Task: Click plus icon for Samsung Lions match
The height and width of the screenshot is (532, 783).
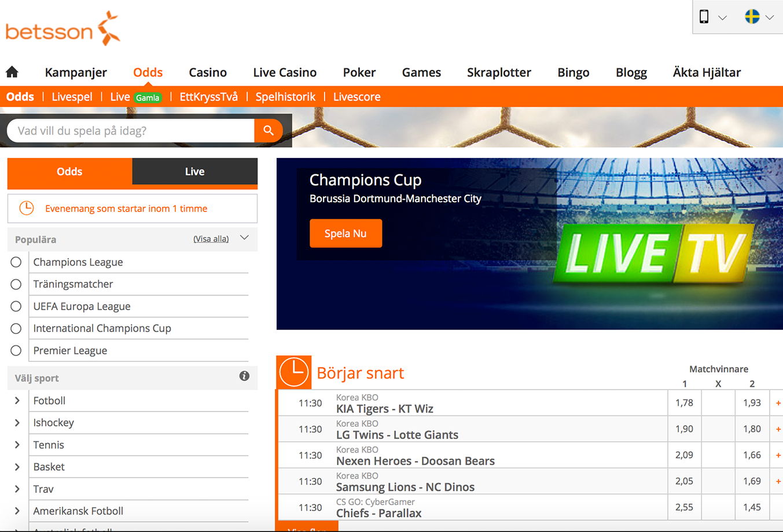Action: 778,481
